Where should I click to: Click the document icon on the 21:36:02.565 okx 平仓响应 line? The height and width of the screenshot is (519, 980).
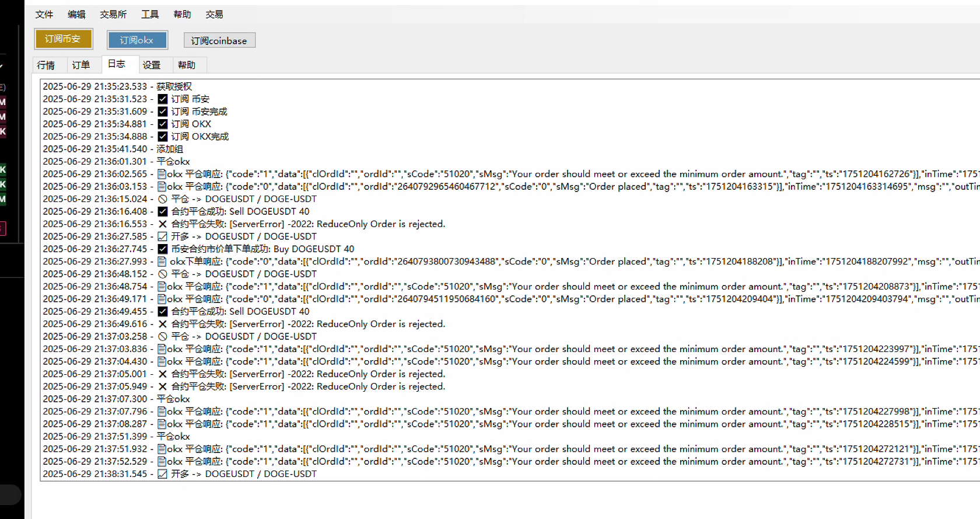click(162, 174)
